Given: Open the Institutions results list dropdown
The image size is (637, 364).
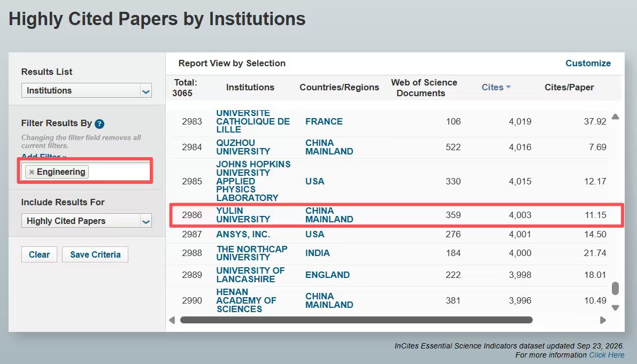Looking at the screenshot, I should point(87,90).
